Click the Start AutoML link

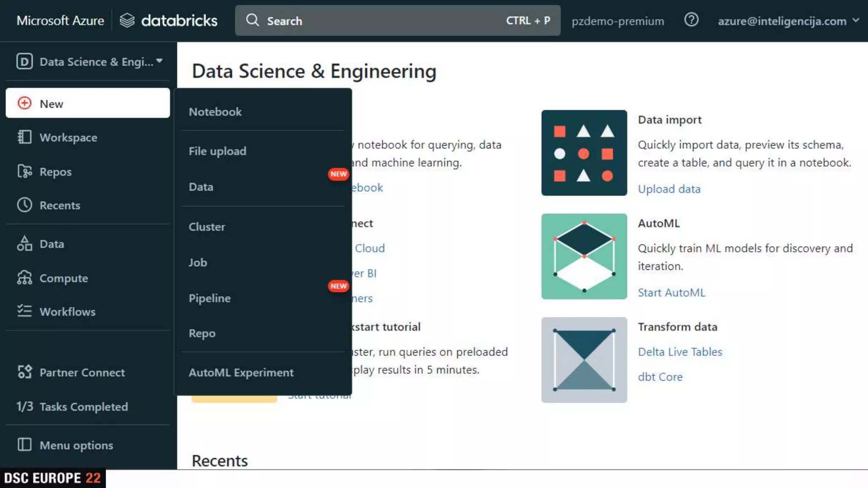tap(671, 292)
